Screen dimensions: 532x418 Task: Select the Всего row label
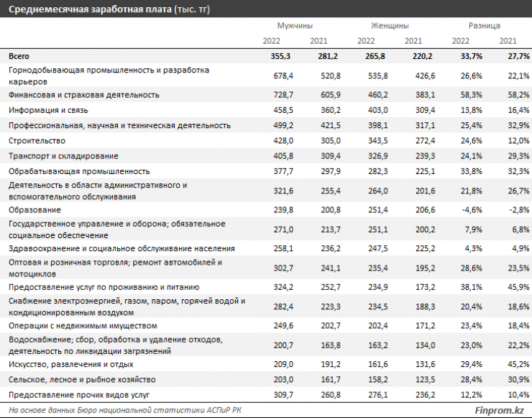(19, 55)
